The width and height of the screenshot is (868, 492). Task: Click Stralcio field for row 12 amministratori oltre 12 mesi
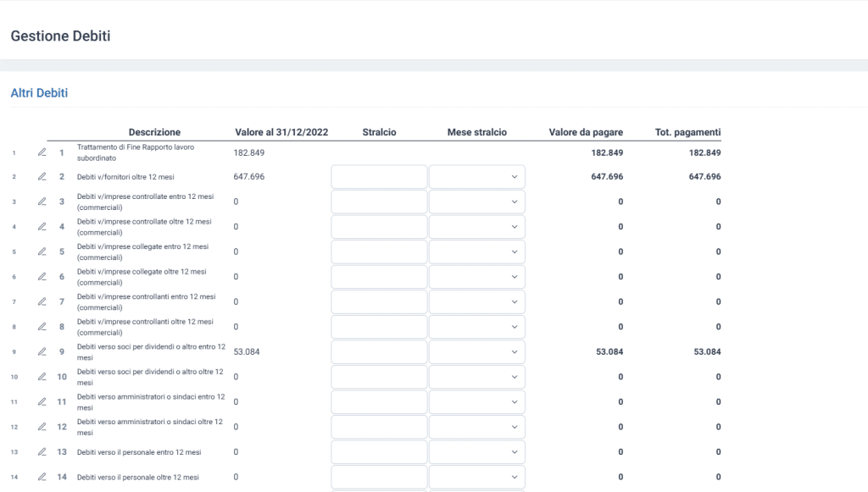(379, 427)
